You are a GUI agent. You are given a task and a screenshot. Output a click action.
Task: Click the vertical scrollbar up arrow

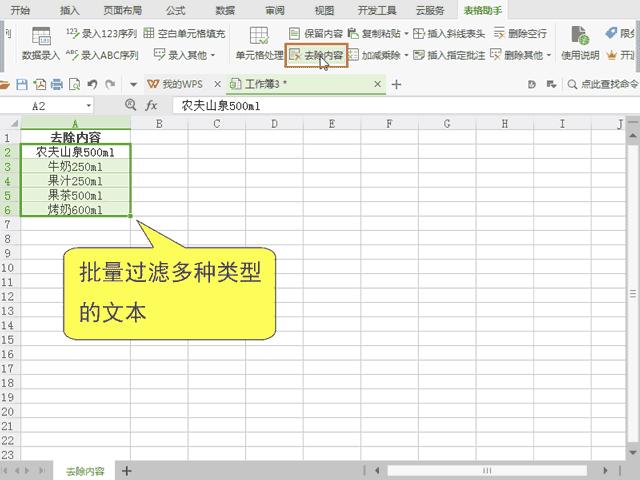633,135
